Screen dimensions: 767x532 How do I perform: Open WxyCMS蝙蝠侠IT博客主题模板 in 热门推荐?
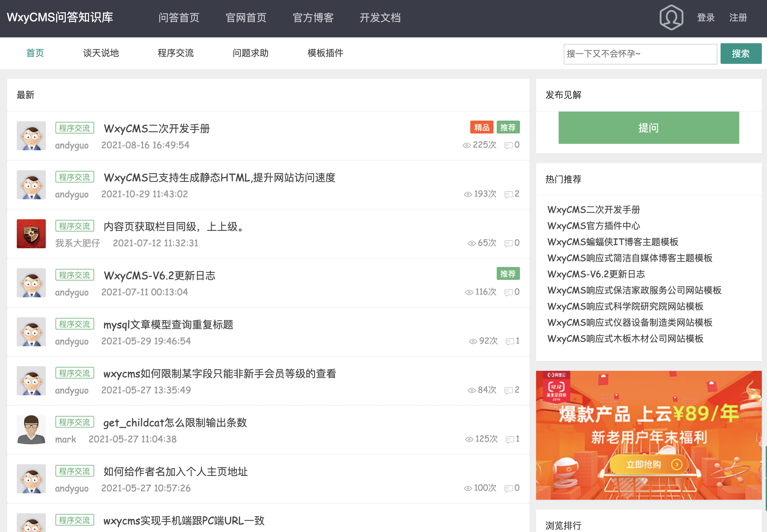(613, 242)
